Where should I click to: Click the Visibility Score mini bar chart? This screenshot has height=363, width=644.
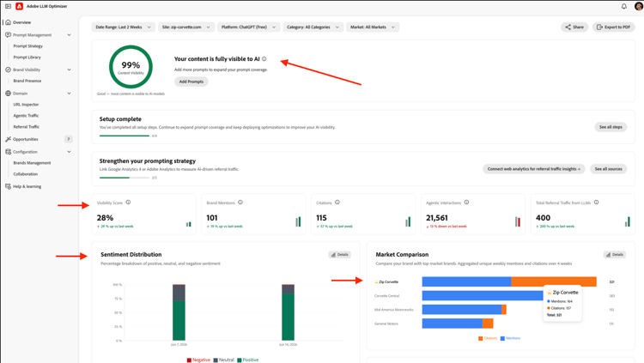[x=189, y=224]
